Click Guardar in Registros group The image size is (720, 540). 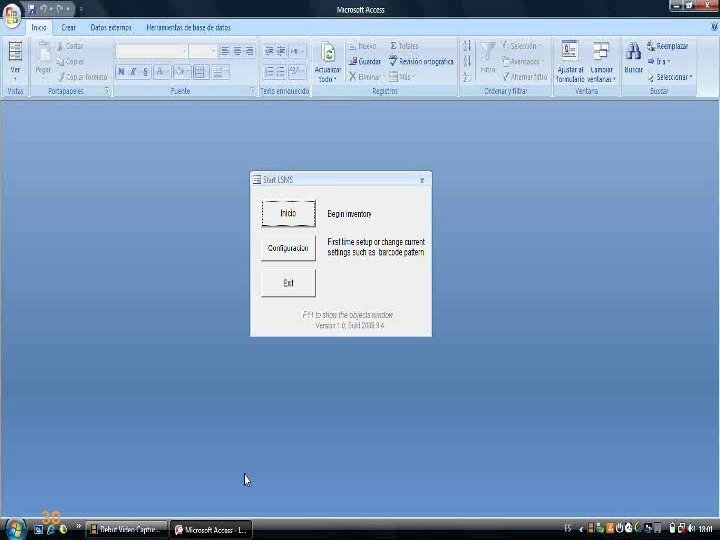coord(365,62)
